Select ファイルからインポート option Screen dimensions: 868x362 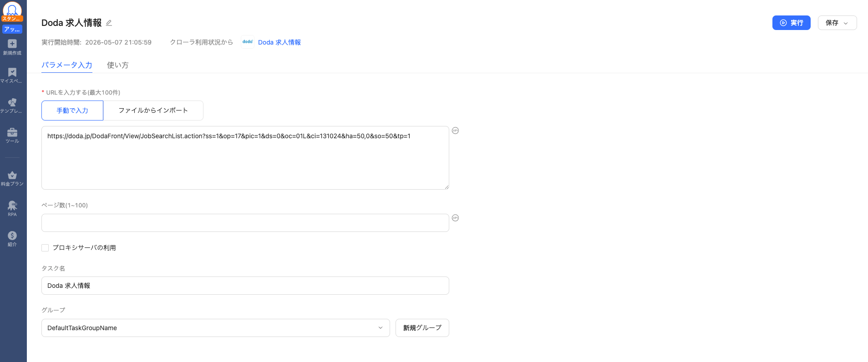(x=153, y=111)
